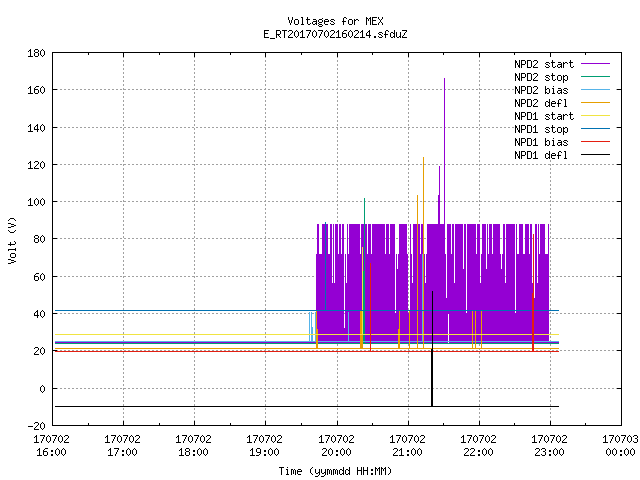This screenshot has height=480, width=640.
Task: Click the 60 y-axis tick label
Action: pos(39,277)
